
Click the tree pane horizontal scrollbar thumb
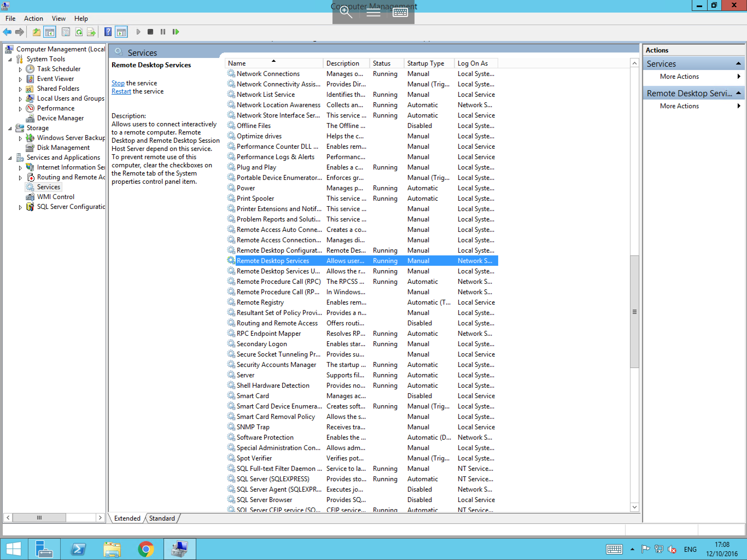[39, 517]
